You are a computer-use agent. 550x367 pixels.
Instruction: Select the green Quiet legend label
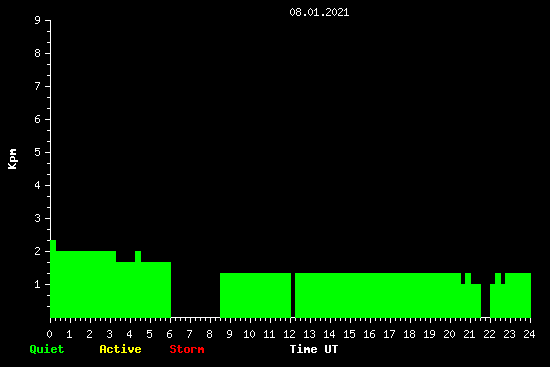(x=47, y=349)
